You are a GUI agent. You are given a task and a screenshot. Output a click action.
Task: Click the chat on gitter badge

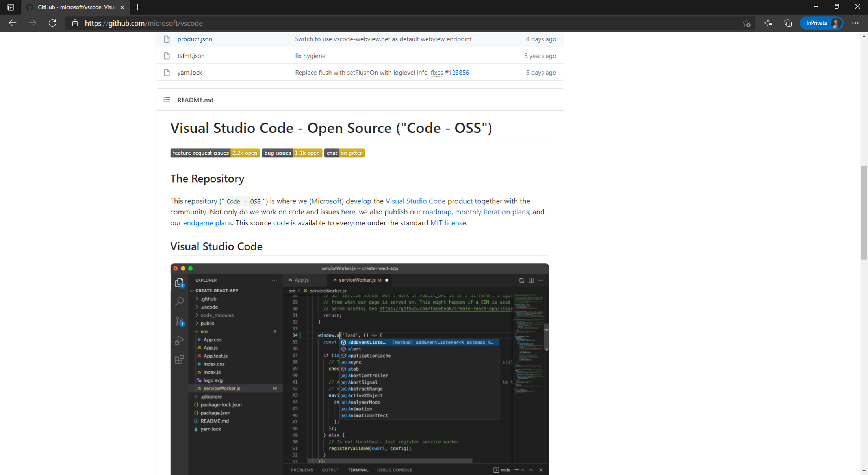[344, 153]
